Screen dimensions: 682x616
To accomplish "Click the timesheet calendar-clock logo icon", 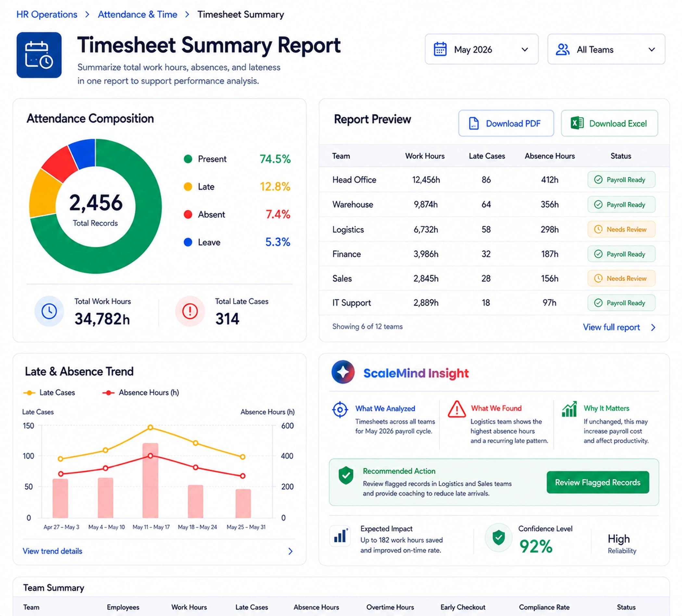I will 39,55.
